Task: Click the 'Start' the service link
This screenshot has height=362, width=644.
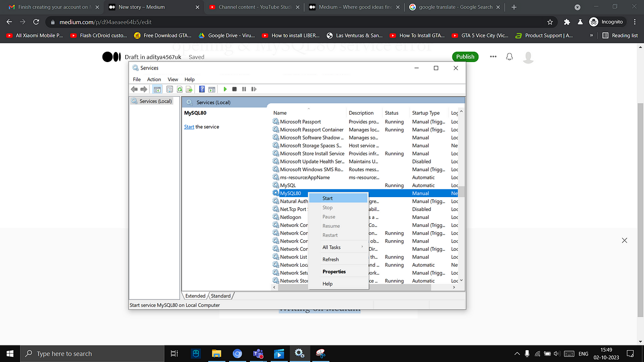Action: [x=189, y=127]
